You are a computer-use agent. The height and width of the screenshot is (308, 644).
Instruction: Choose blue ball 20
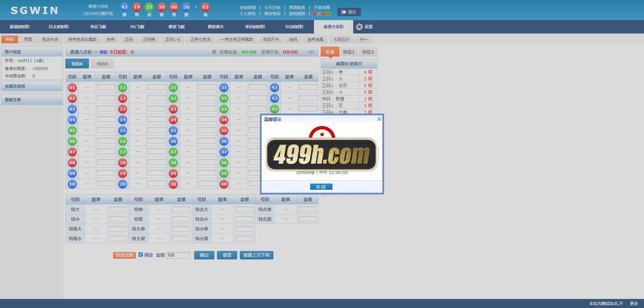click(123, 184)
